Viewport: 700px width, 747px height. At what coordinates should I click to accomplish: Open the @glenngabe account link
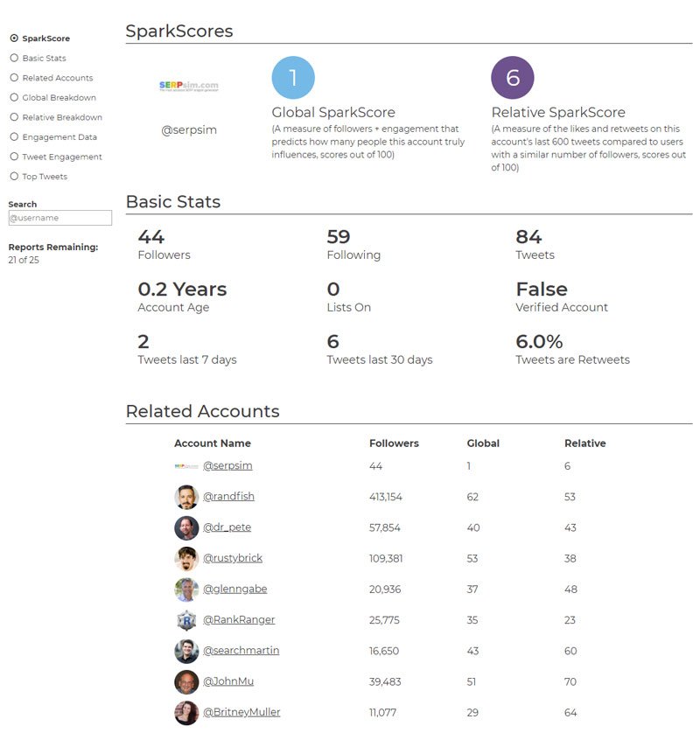pos(234,589)
